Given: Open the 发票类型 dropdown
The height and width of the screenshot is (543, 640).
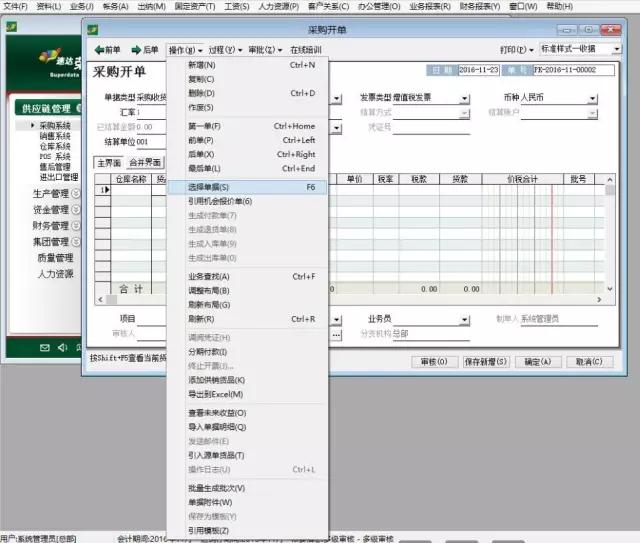Looking at the screenshot, I should pos(464,98).
